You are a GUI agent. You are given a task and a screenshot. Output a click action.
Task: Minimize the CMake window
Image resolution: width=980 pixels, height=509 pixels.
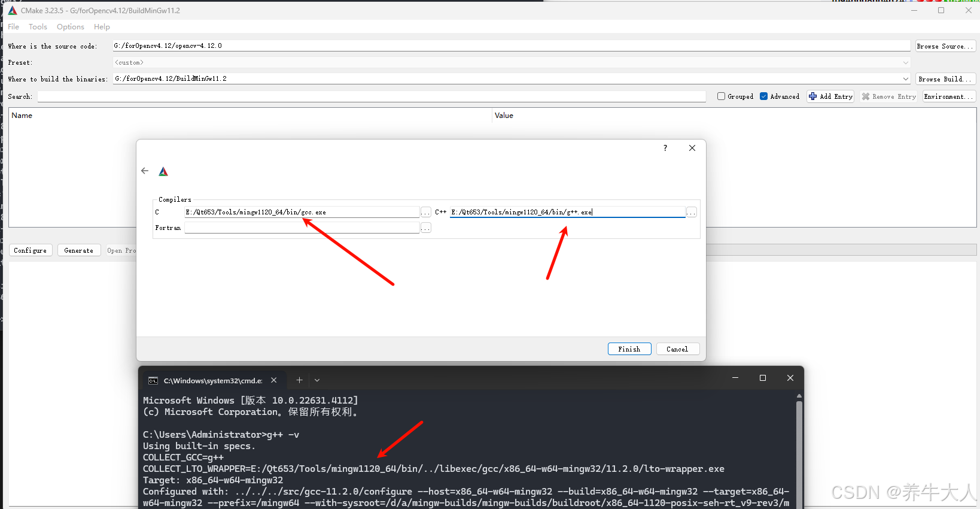(914, 10)
